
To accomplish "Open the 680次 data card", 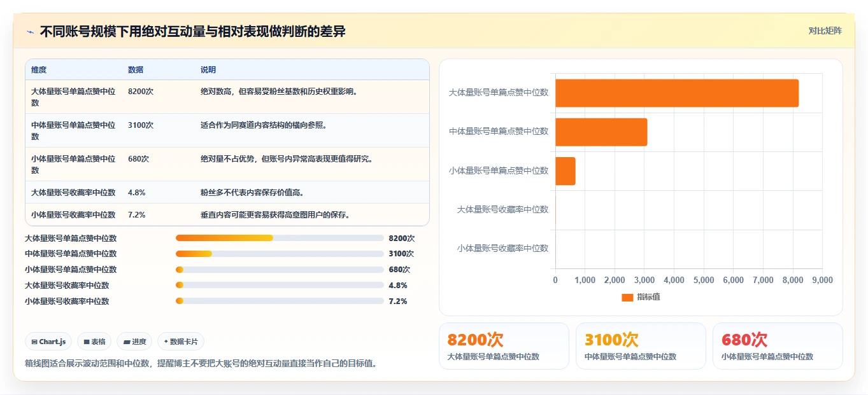I will pos(778,346).
